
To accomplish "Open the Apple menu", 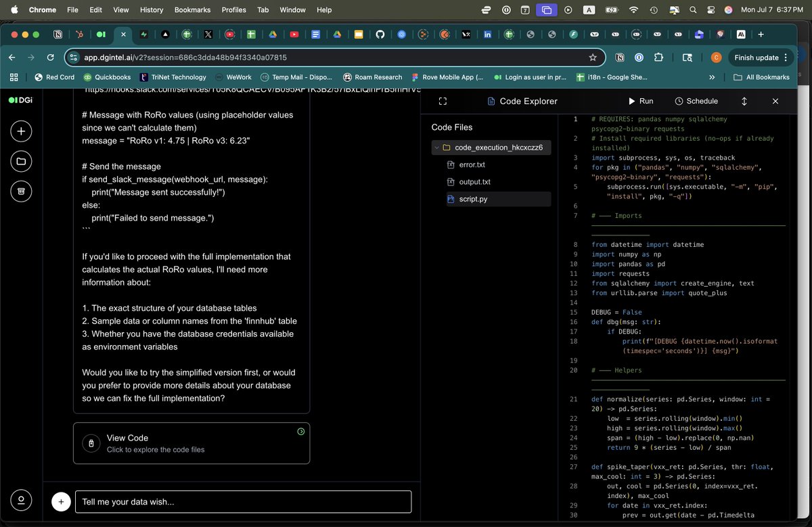I will (13, 9).
